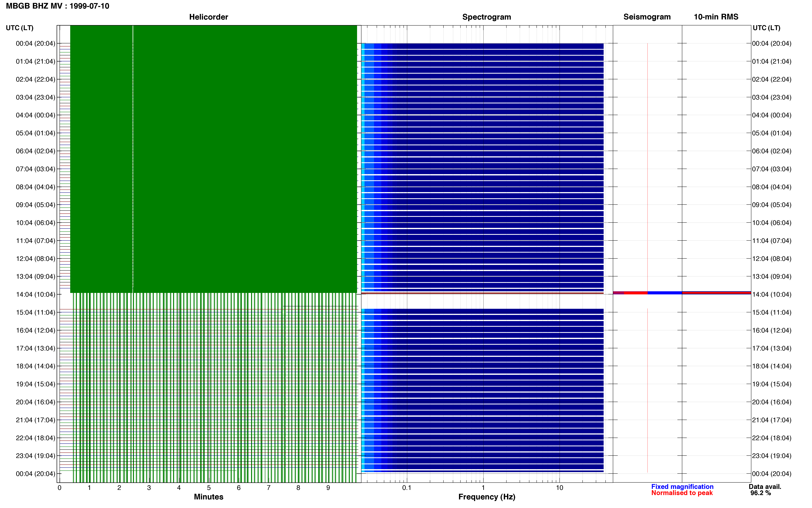Click the 7 tick on the Minutes axis
Viewport: 812px width, 508px height.
[269, 487]
